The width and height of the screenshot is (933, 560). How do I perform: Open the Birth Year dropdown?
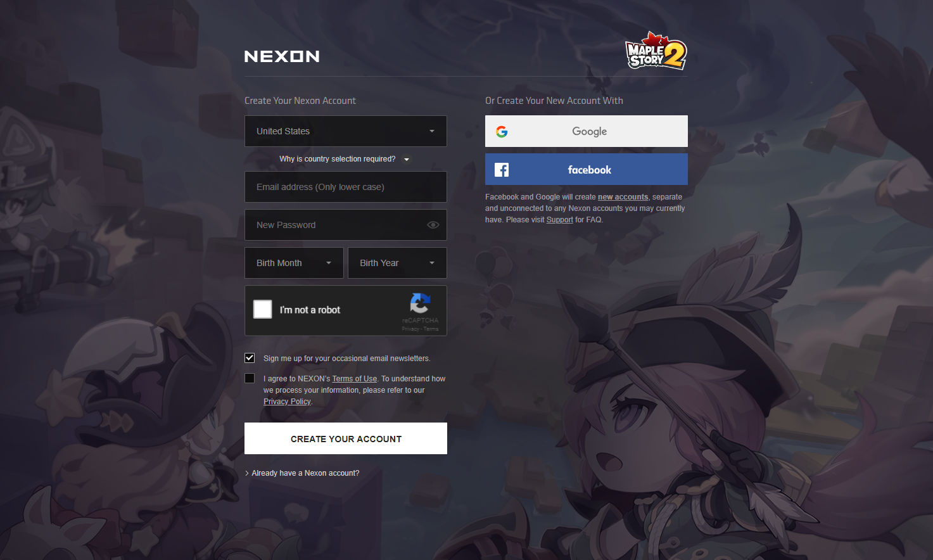(x=397, y=263)
